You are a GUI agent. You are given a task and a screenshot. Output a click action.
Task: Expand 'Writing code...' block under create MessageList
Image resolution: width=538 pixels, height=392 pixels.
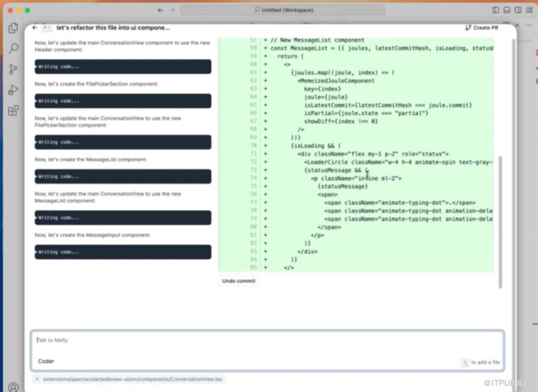(x=123, y=176)
